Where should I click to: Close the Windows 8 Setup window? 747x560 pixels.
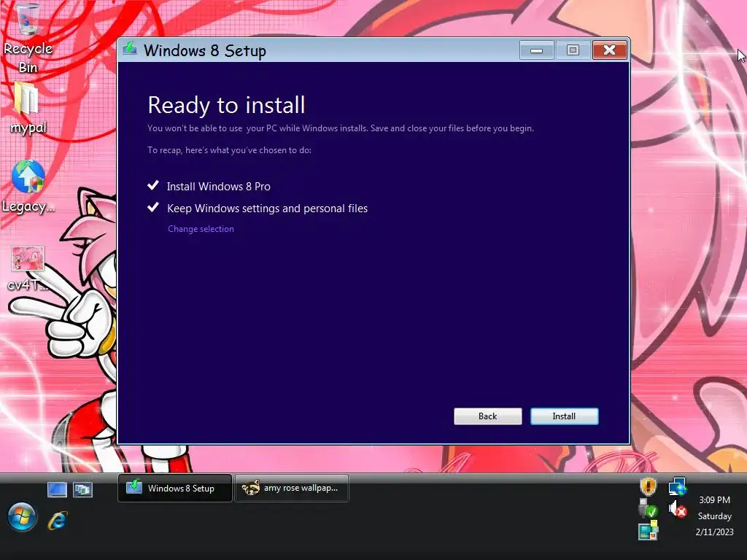[x=609, y=50]
